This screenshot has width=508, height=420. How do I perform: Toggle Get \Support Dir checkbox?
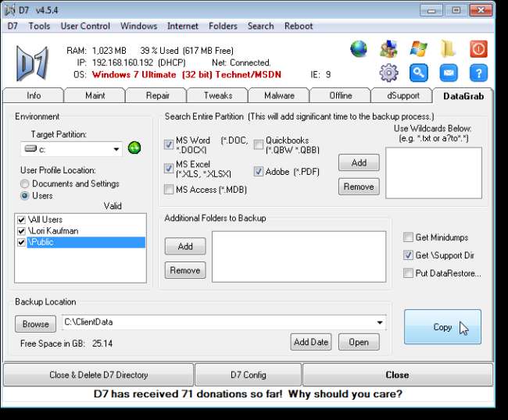(408, 255)
